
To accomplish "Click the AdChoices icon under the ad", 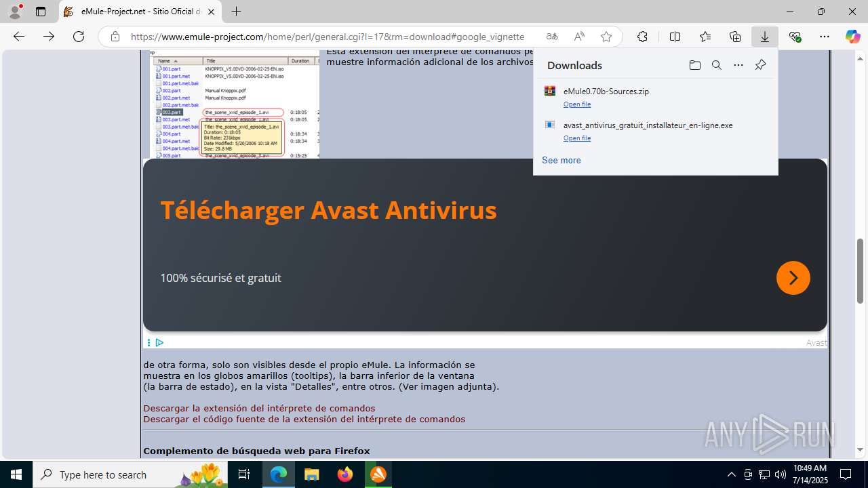I will point(159,343).
